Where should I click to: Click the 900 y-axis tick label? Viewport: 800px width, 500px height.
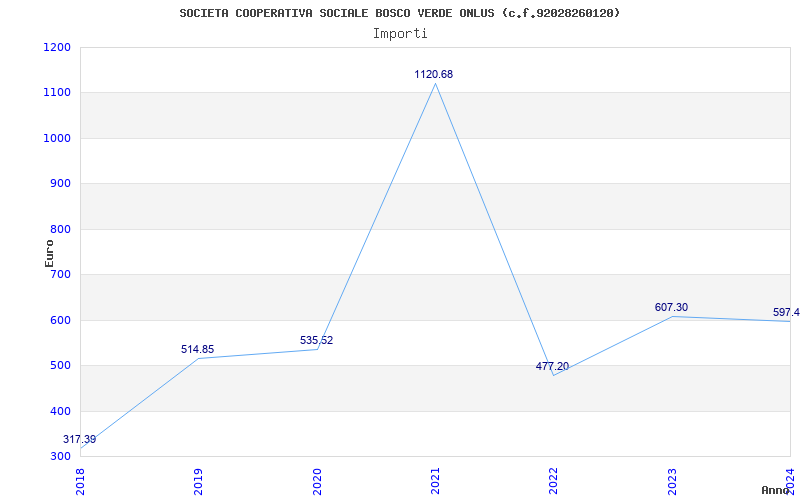click(x=61, y=184)
